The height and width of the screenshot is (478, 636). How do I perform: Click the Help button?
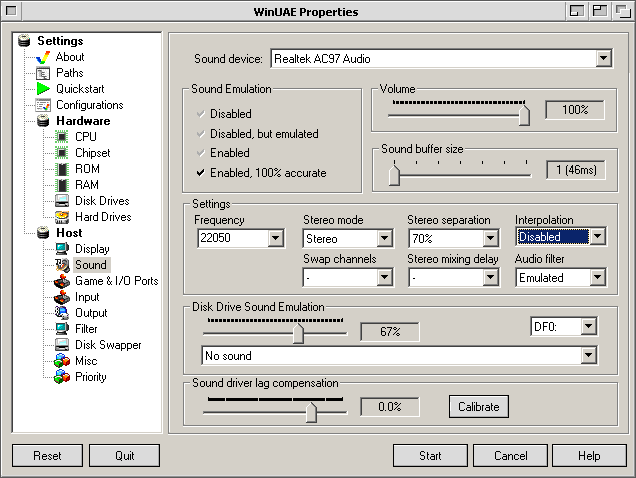[x=589, y=456]
